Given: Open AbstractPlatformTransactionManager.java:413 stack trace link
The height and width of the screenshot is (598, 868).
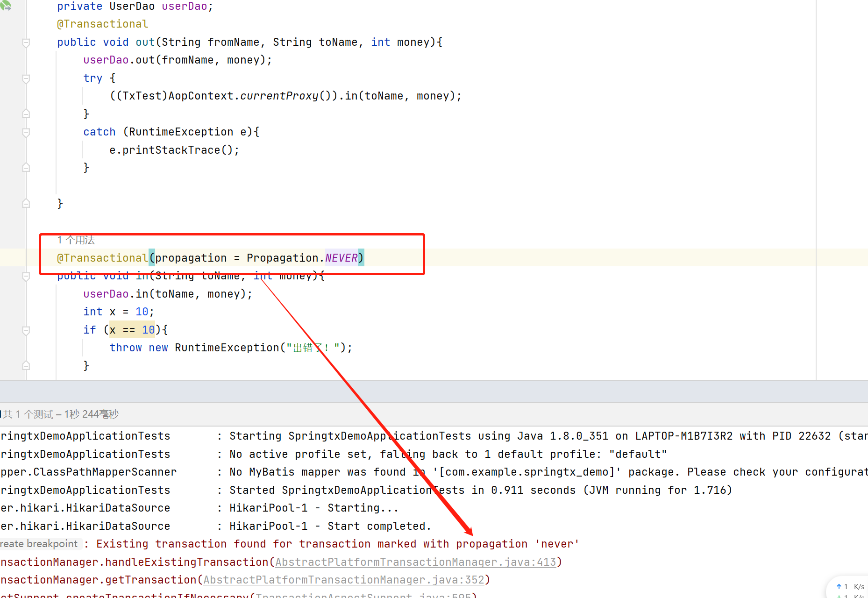Looking at the screenshot, I should click(415, 562).
